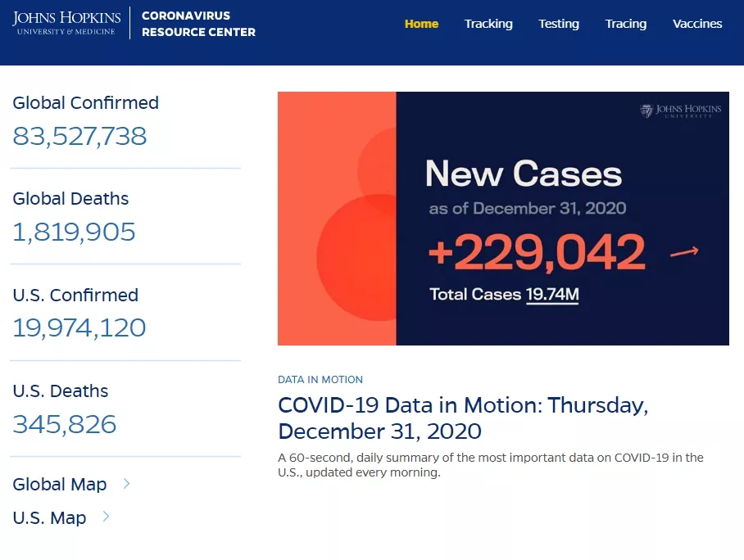Open the COVID-19 Data in Motion headline
Image resolution: width=744 pixels, height=560 pixels.
[x=463, y=418]
